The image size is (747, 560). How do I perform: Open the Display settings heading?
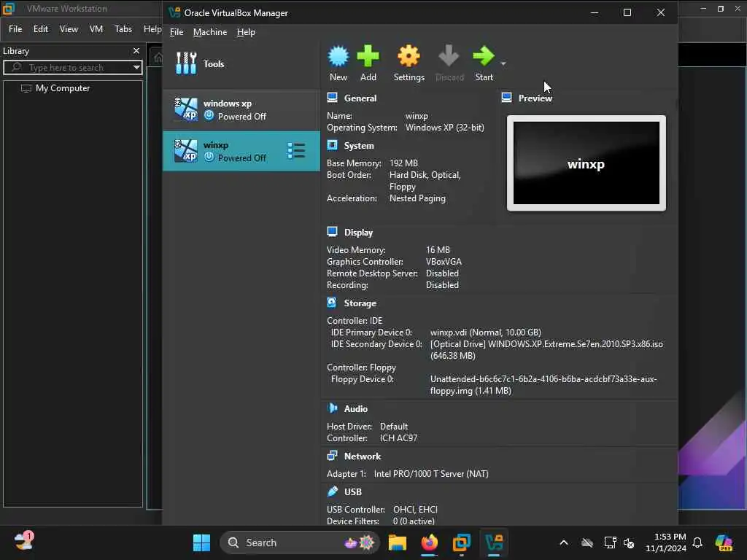click(358, 233)
